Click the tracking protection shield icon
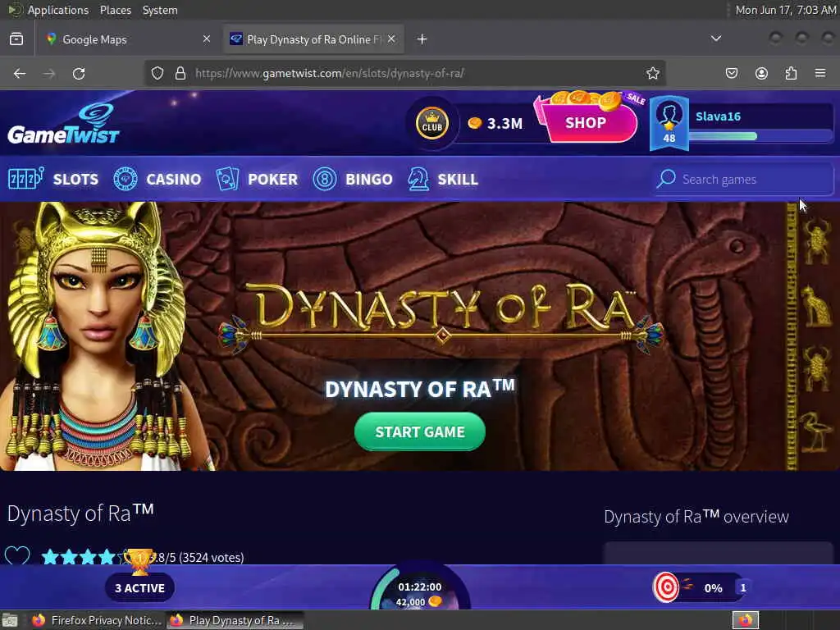840x630 pixels. [157, 73]
